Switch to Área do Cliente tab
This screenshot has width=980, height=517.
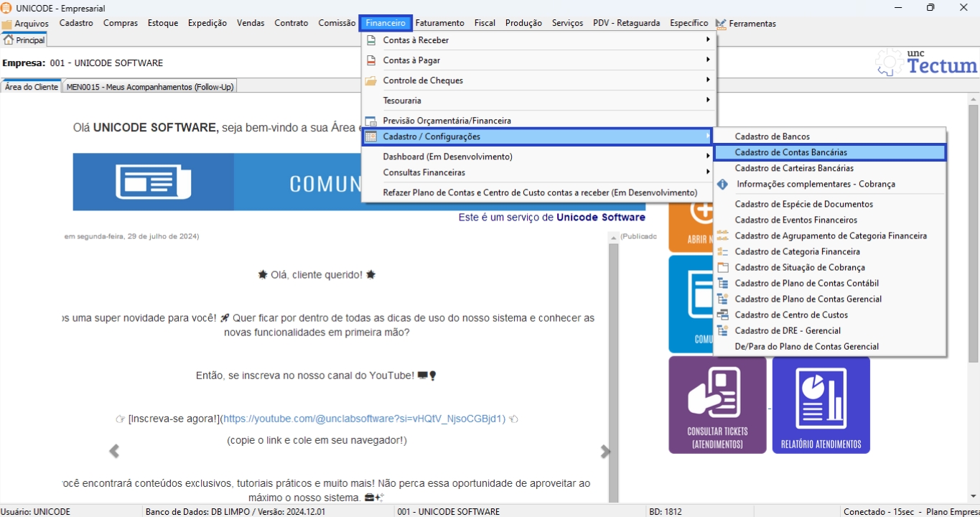tap(32, 87)
